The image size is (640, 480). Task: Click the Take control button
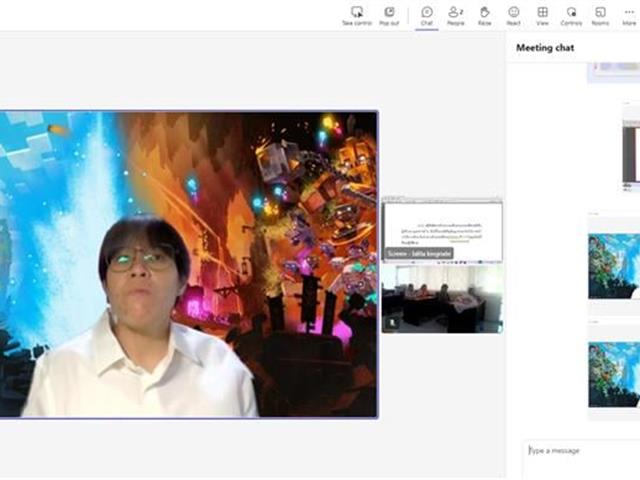(x=357, y=16)
